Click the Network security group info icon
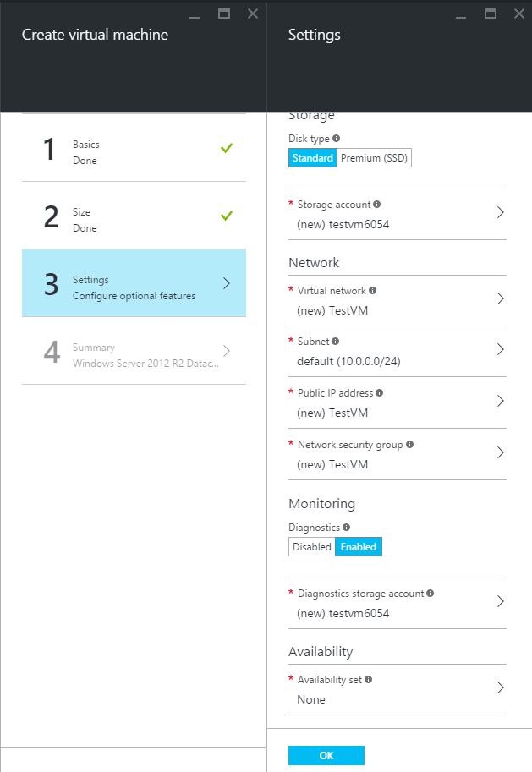The image size is (532, 772). pos(410,444)
